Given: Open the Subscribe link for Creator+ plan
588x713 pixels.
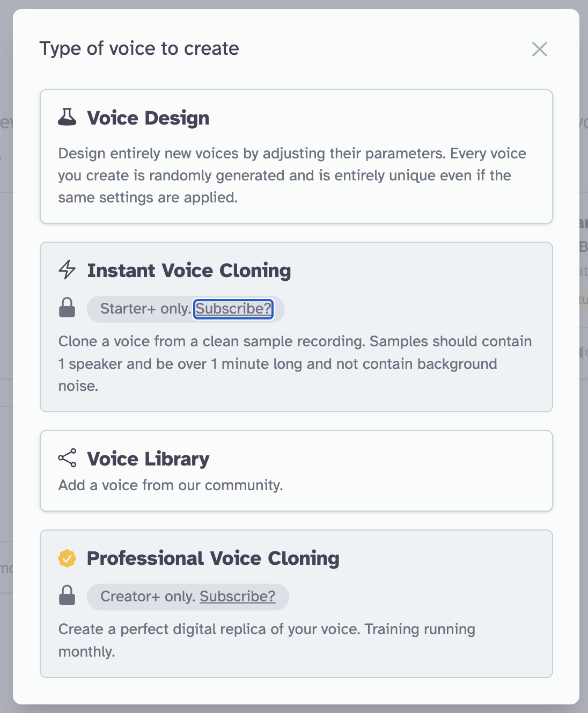Looking at the screenshot, I should [x=238, y=596].
